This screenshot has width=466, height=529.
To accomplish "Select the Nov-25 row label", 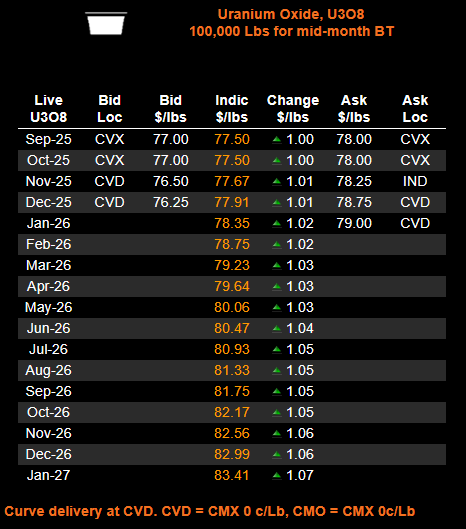I will click(49, 181).
